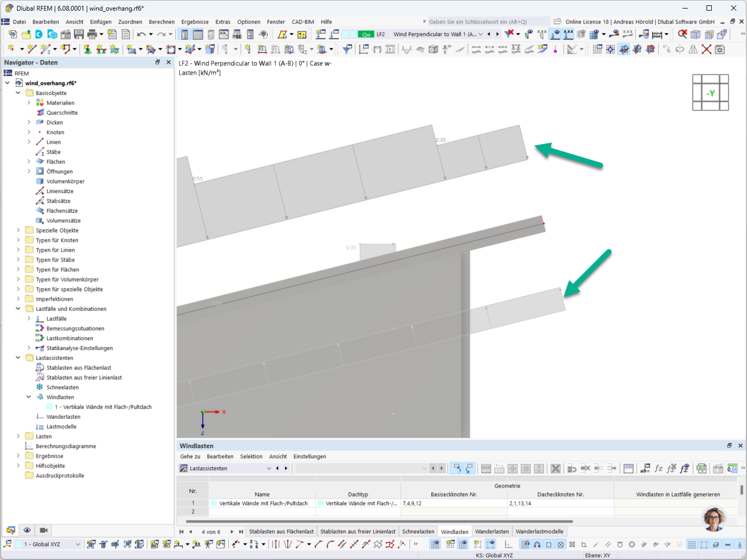This screenshot has width=747, height=560.
Task: Click the Undo arrow icon
Action: pos(141,34)
